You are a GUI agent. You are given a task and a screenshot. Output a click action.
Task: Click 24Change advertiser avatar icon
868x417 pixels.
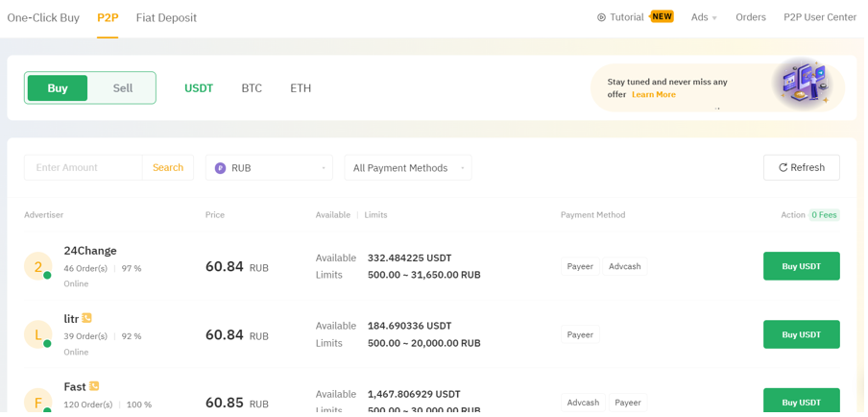click(x=37, y=266)
